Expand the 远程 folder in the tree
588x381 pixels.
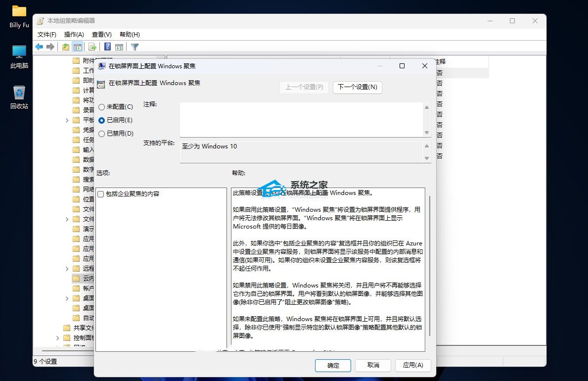click(67, 268)
